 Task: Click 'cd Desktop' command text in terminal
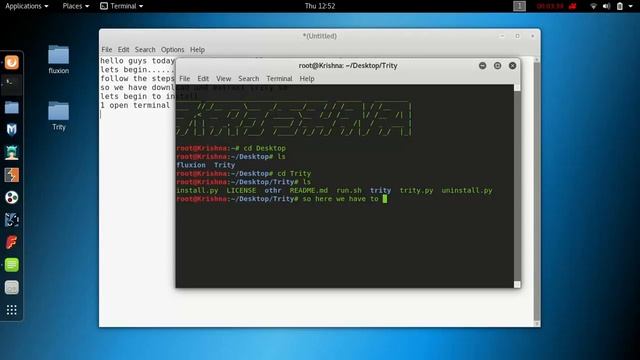click(264, 148)
